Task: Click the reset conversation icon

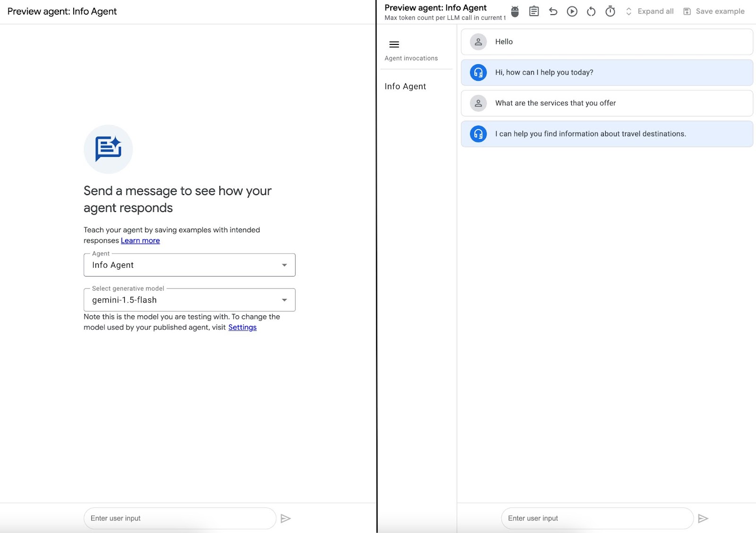Action: click(x=591, y=11)
